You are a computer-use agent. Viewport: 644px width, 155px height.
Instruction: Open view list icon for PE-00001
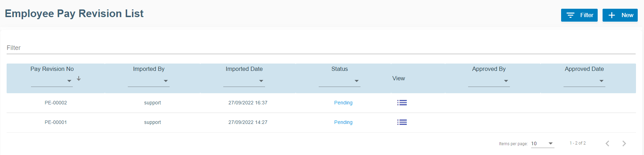tap(402, 122)
